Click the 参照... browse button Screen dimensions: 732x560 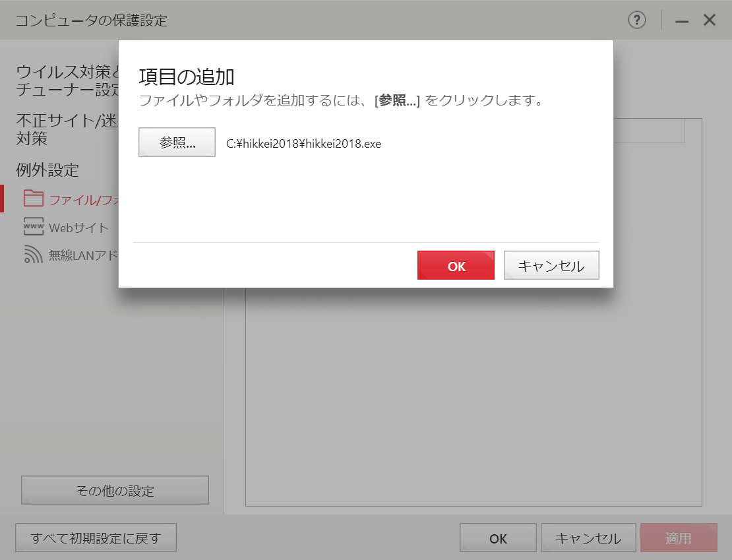(177, 142)
